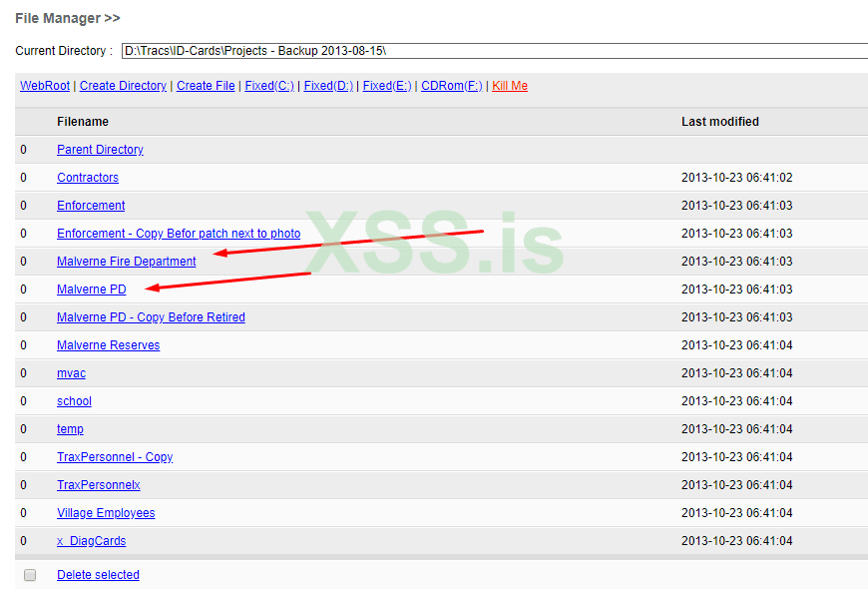Select the Last modified date for Village Employees

[737, 513]
